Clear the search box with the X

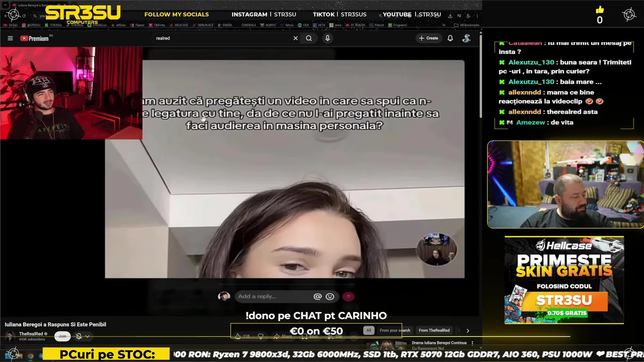(x=295, y=38)
